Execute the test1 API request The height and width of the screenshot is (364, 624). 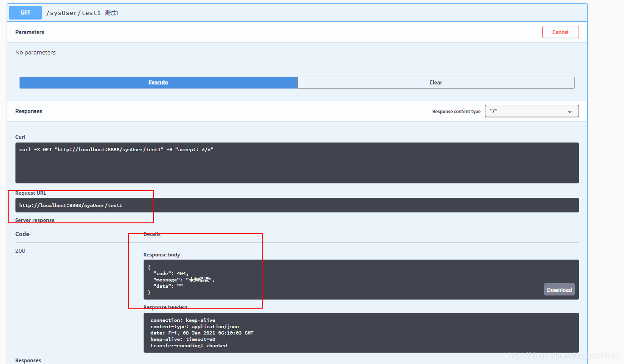coord(158,83)
